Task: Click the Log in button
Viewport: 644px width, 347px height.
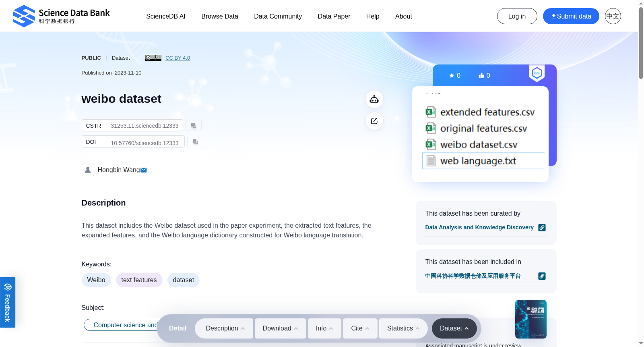Action: tap(517, 16)
